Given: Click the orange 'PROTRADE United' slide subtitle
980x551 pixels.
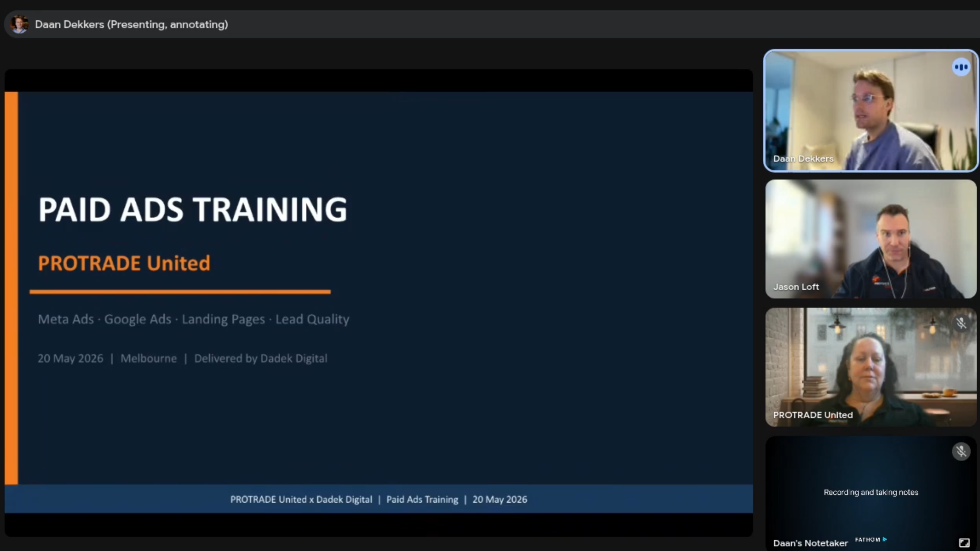Looking at the screenshot, I should [x=124, y=263].
